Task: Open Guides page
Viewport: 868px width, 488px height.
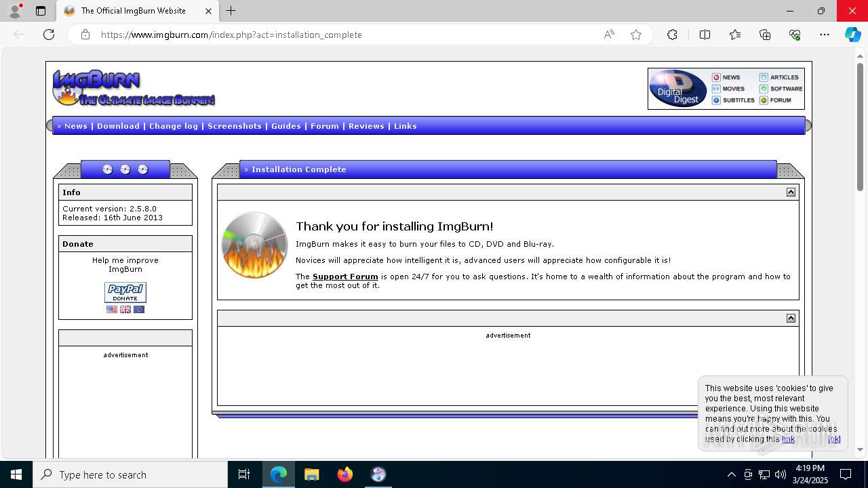Action: (286, 126)
